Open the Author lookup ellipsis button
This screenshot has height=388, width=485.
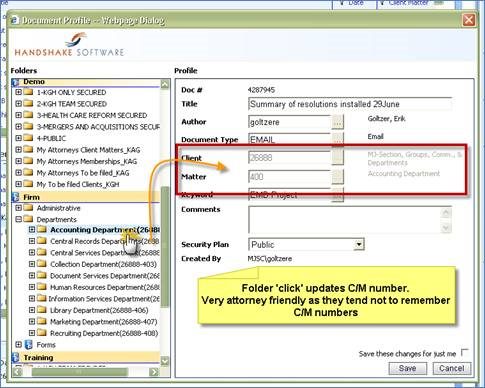pyautogui.click(x=337, y=122)
